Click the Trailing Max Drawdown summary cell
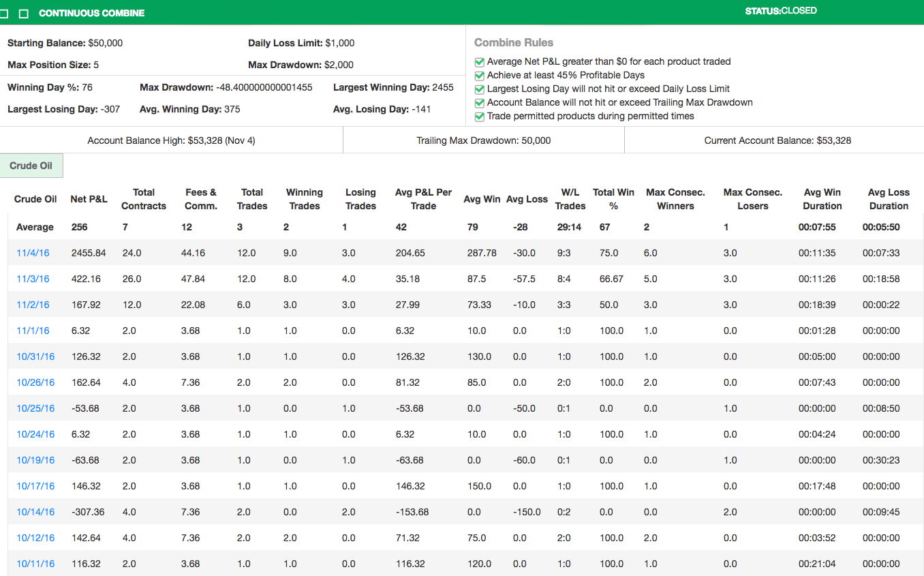Image resolution: width=924 pixels, height=576 pixels. (483, 140)
